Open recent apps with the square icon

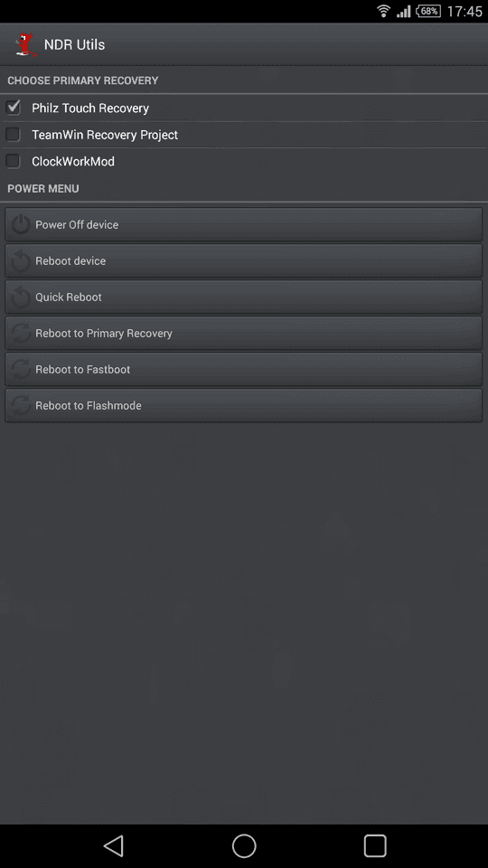pos(374,846)
